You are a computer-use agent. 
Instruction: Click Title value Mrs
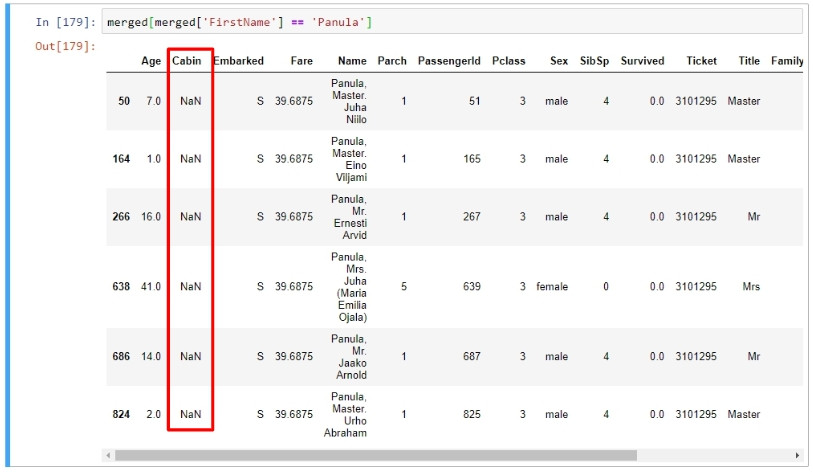point(751,286)
